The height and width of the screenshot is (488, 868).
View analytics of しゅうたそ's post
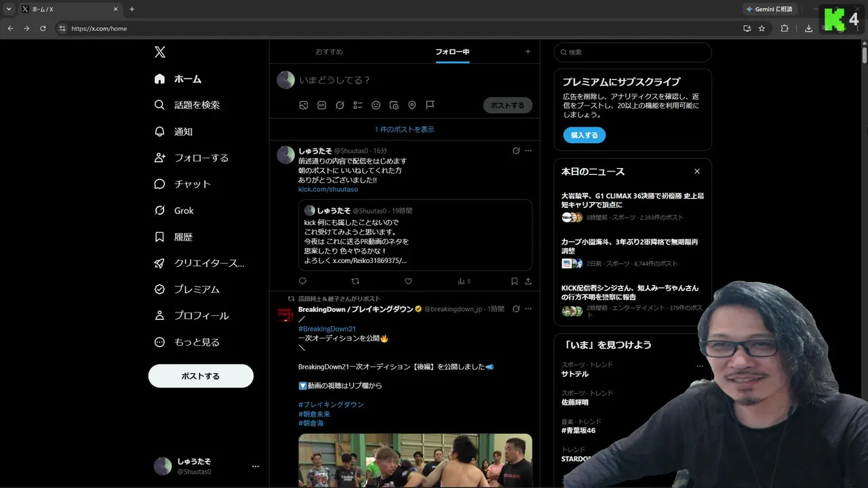(x=464, y=281)
